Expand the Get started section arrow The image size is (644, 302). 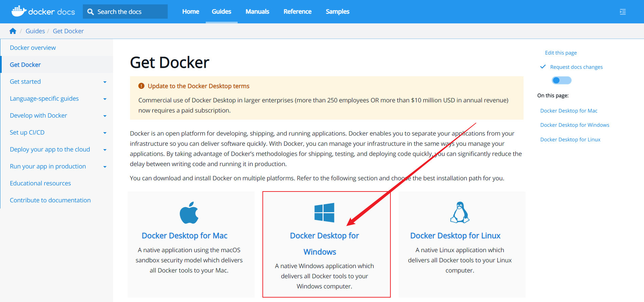(x=105, y=82)
